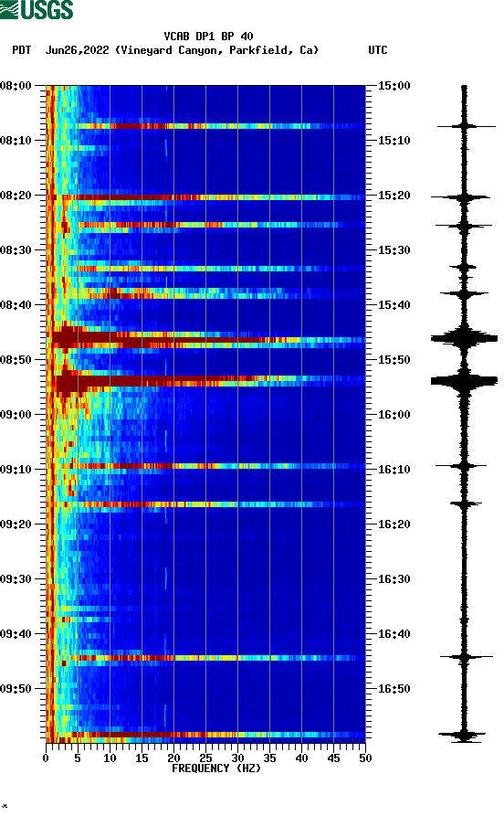504x816 pixels.
Task: Click the 16:20 UTC time label
Action: pyautogui.click(x=394, y=525)
